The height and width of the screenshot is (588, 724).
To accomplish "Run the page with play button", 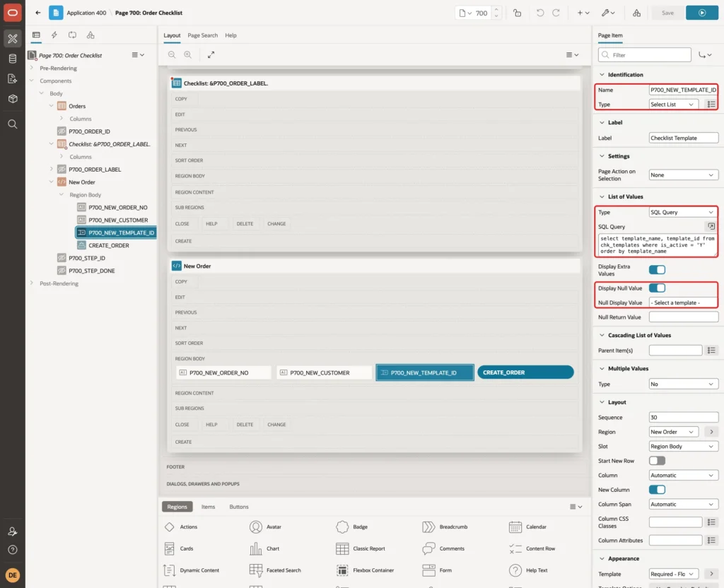I will click(x=702, y=13).
